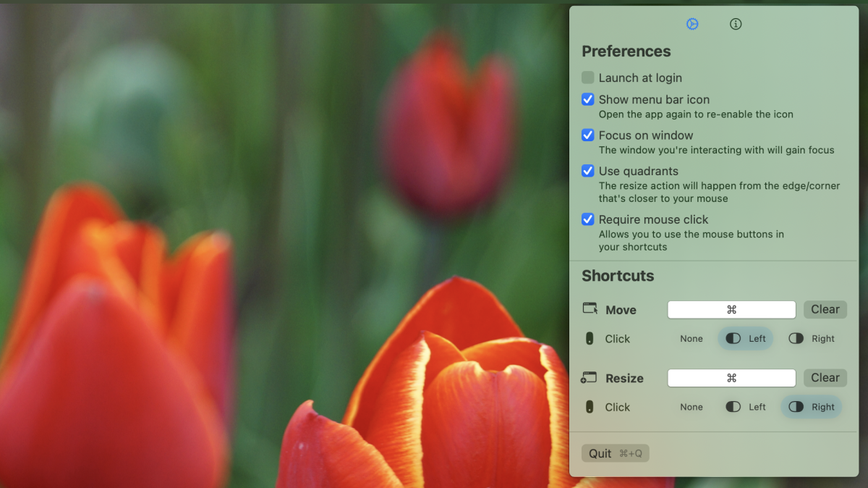Uncheck Require mouse click option

point(588,219)
